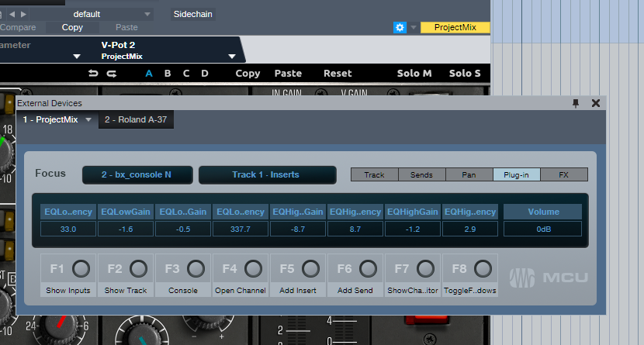
Task: Enable the Sidechain button
Action: pyautogui.click(x=192, y=15)
